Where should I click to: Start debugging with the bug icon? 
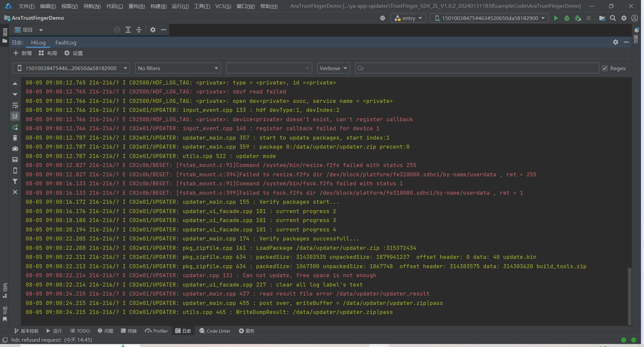pyautogui.click(x=567, y=18)
